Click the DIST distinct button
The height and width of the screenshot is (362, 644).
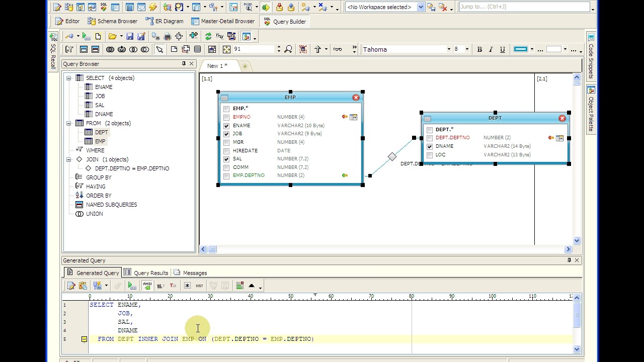pos(199,286)
